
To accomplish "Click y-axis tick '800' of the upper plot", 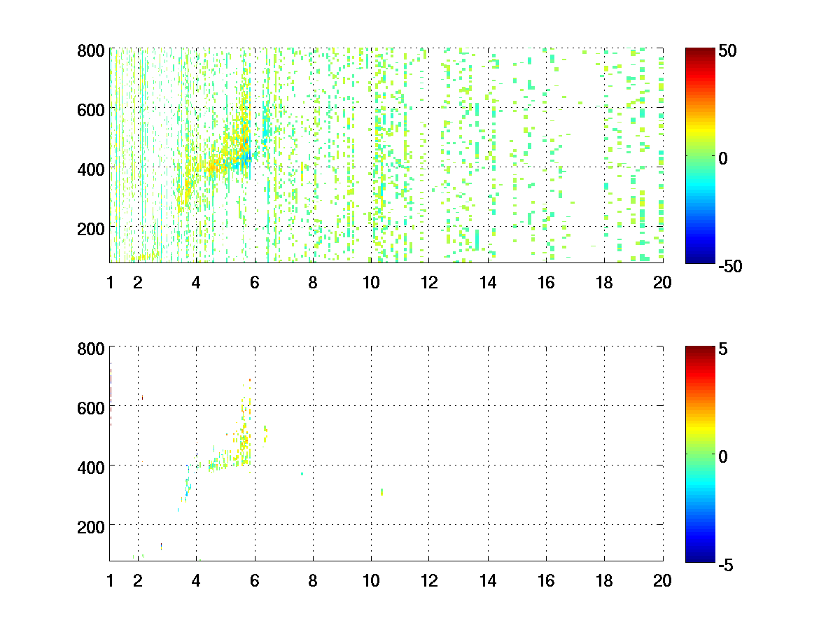I will [91, 51].
